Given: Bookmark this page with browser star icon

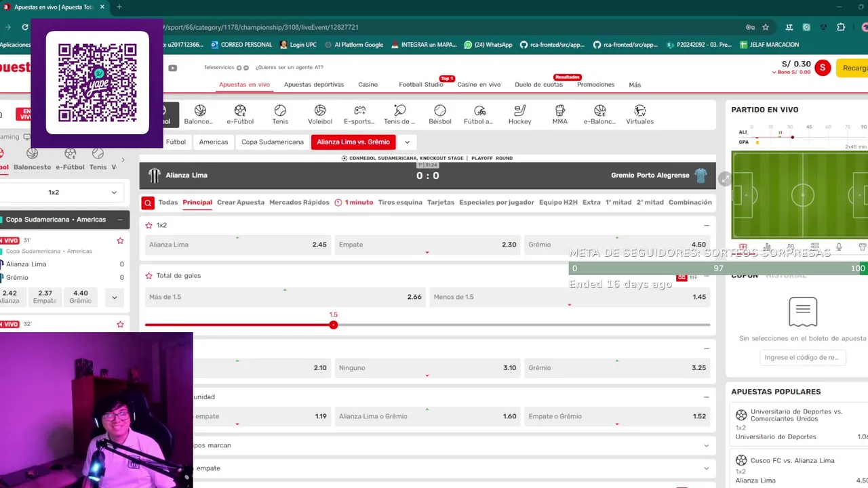Looking at the screenshot, I should [766, 27].
